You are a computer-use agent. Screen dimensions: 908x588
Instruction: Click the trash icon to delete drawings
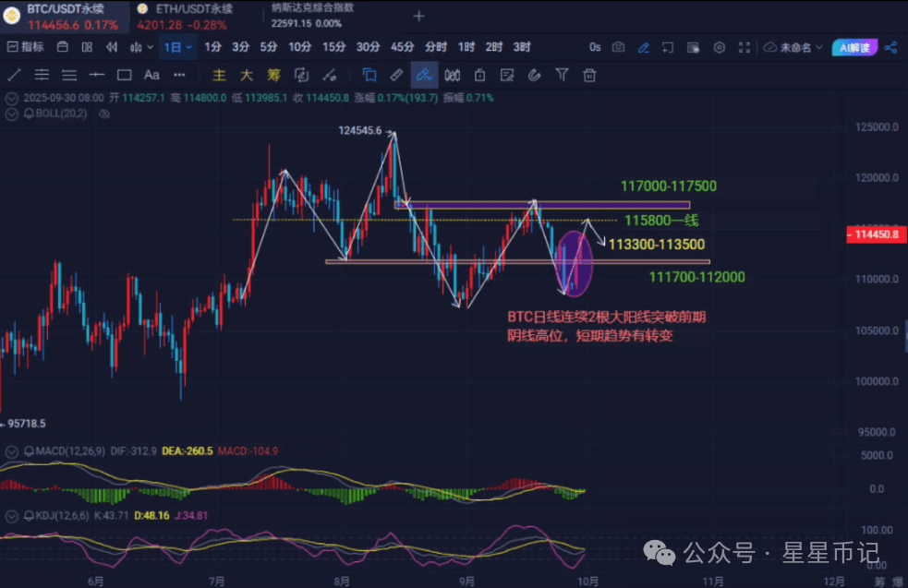[x=589, y=75]
